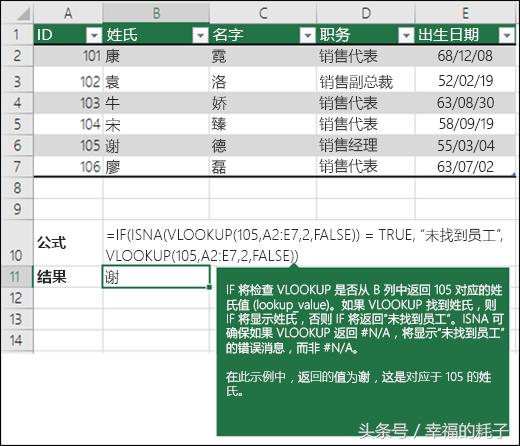The height and width of the screenshot is (446, 520).
Task: Select first-name cell 霓
Action: pos(263,56)
